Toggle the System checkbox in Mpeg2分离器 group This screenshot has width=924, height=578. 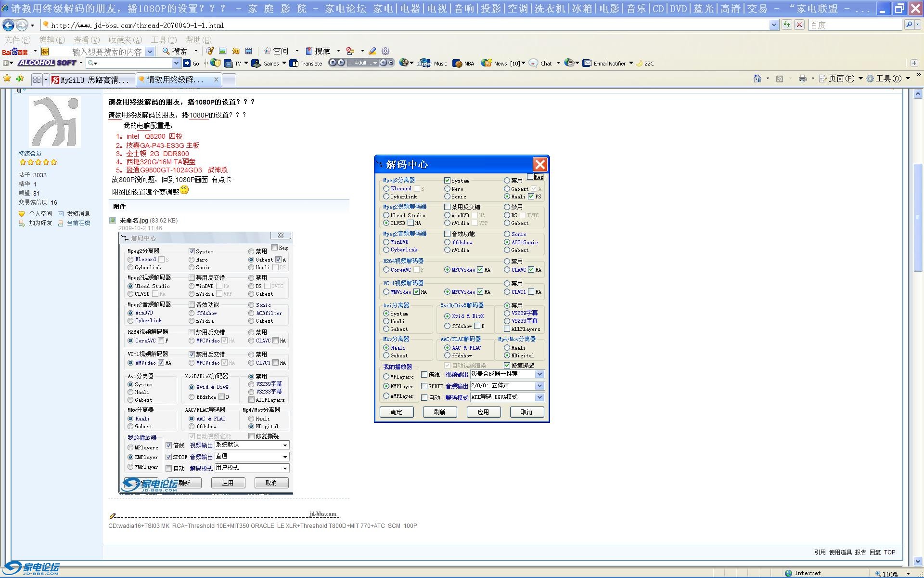(447, 180)
